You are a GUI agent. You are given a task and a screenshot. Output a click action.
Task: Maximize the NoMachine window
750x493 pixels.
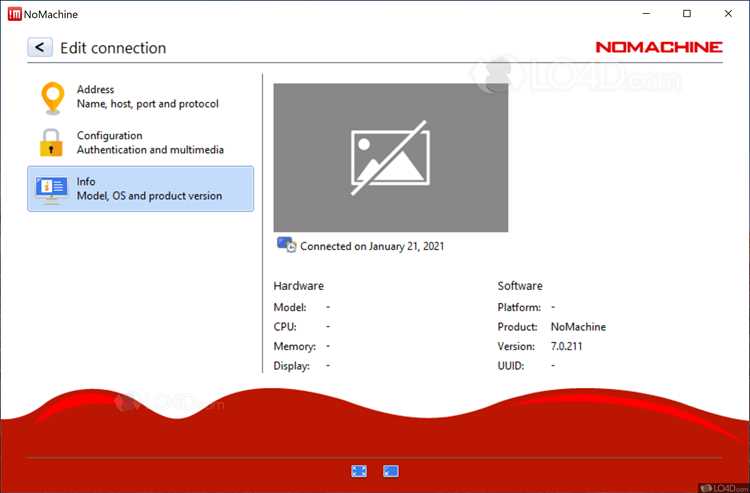pos(687,14)
